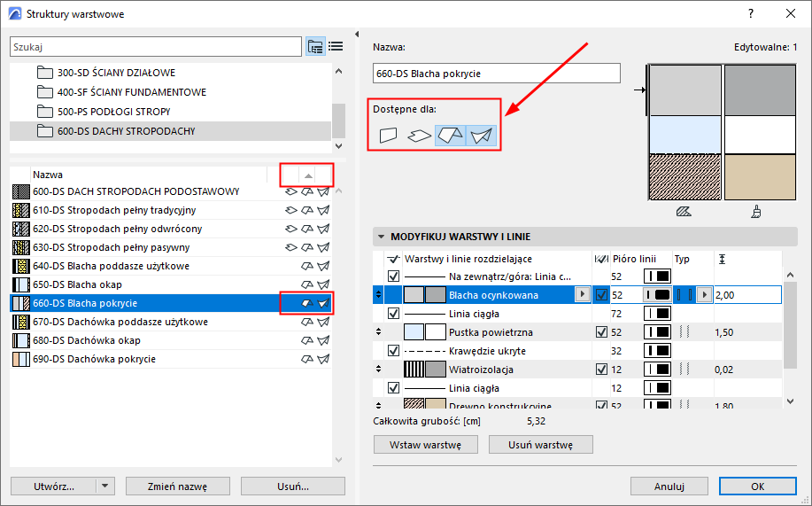
Task: Toggle checkbox for Na zewnątrz/góra line
Action: (393, 276)
